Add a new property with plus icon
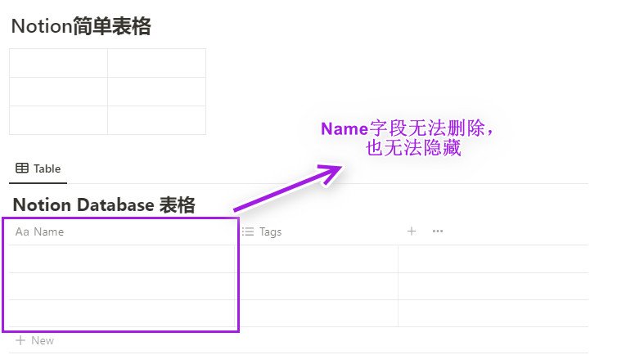 click(x=412, y=231)
